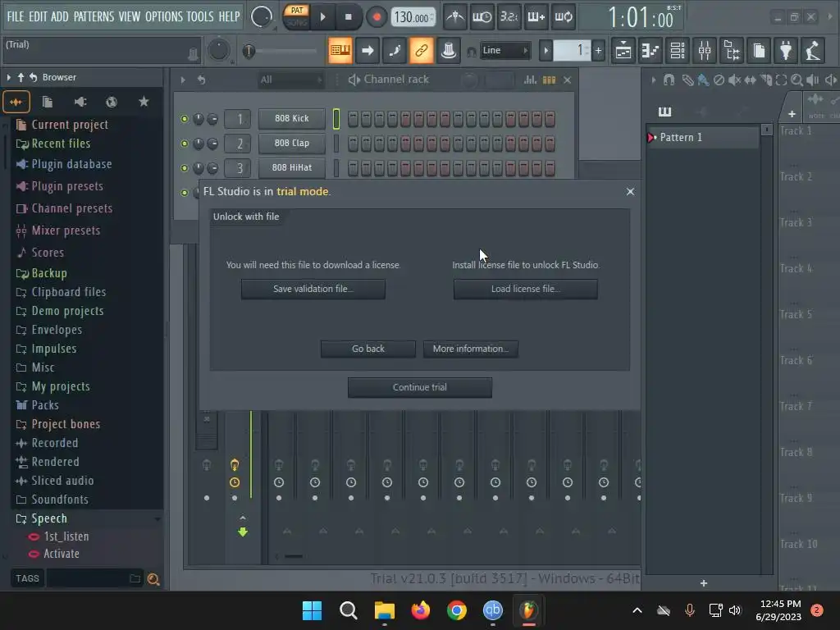Open the Piano roll view icon
Image resolution: width=840 pixels, height=630 pixels.
click(x=651, y=51)
